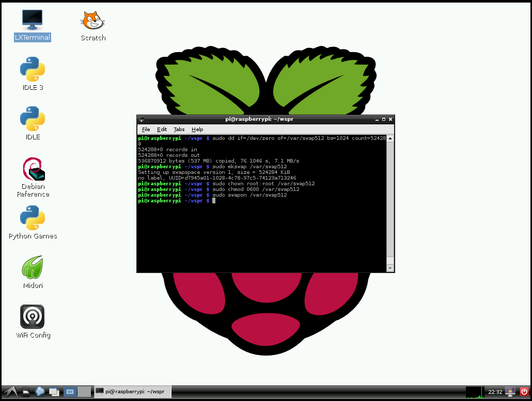Click the 'no label, UUID=' output line
The image size is (532, 401).
pyautogui.click(x=217, y=178)
